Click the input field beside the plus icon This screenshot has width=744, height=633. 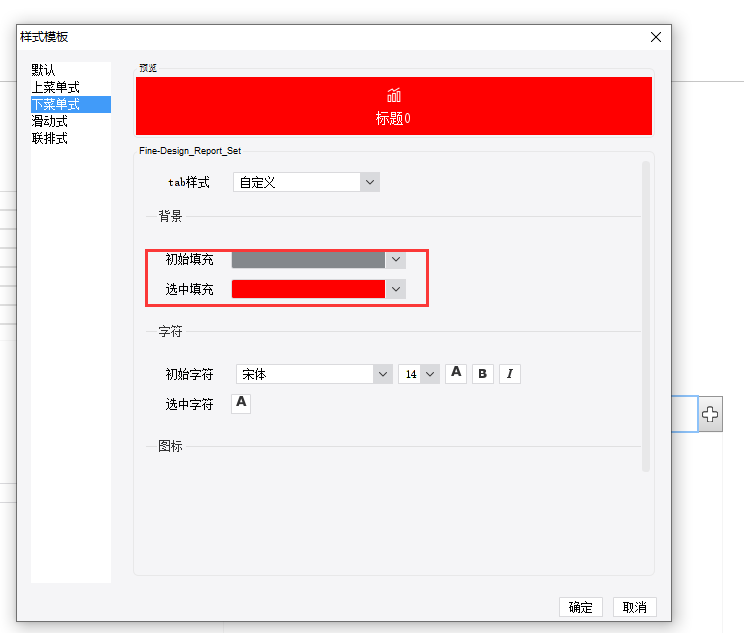685,414
